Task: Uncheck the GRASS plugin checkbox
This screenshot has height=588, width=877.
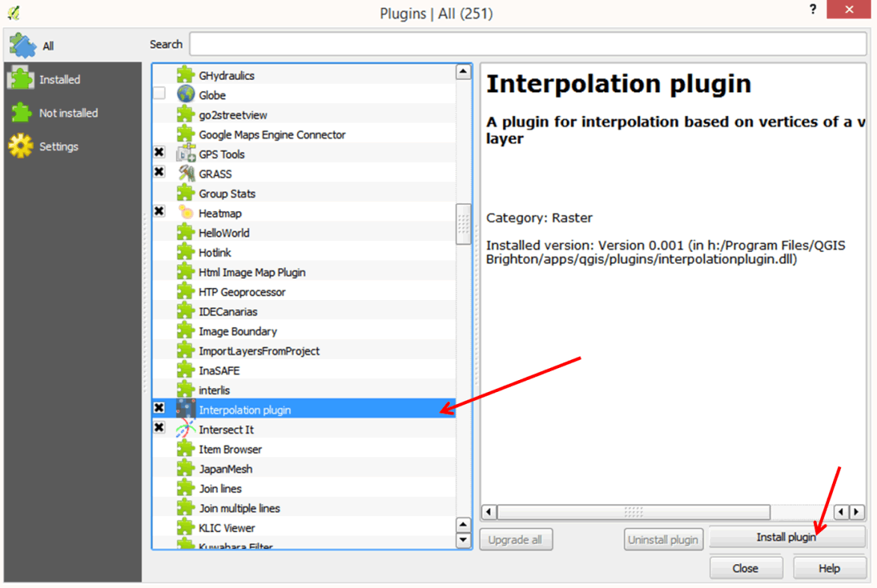Action: [159, 171]
